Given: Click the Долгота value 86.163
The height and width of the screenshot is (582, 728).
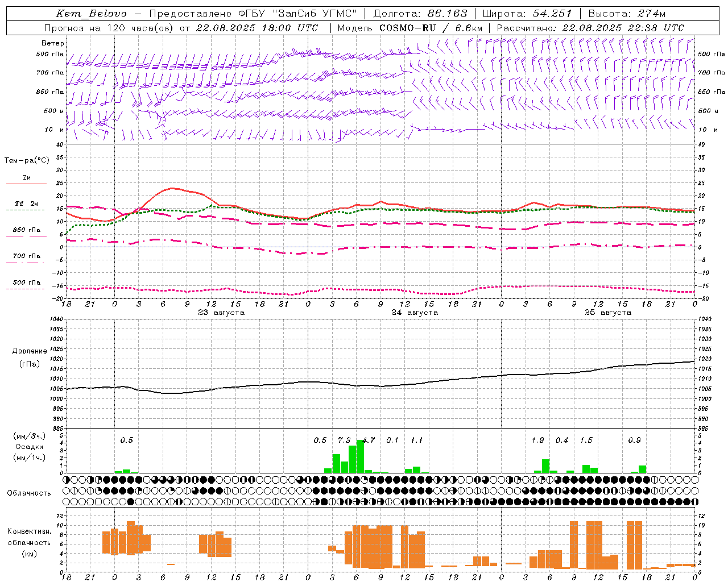Looking at the screenshot, I should tap(447, 14).
